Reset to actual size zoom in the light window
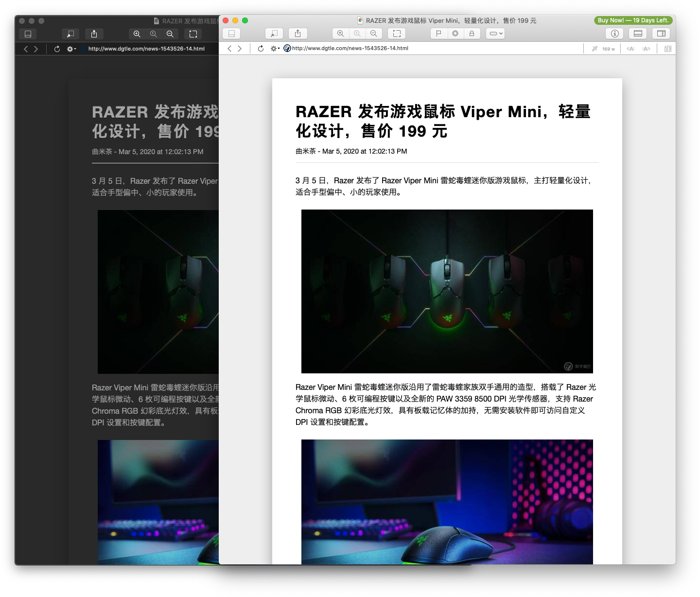 pos(357,34)
